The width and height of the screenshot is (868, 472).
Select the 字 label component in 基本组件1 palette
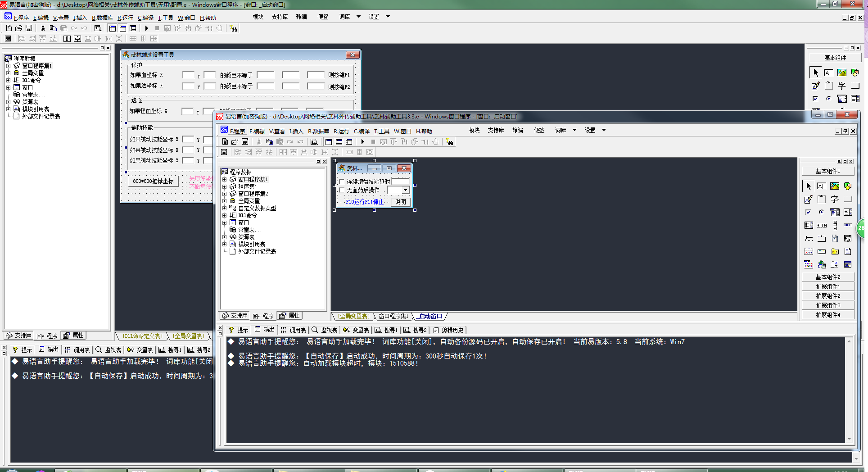click(835, 199)
